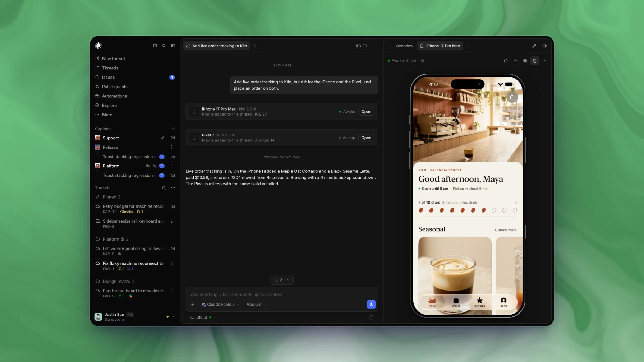Tap the Rewards tab in the phone app

(x=480, y=302)
